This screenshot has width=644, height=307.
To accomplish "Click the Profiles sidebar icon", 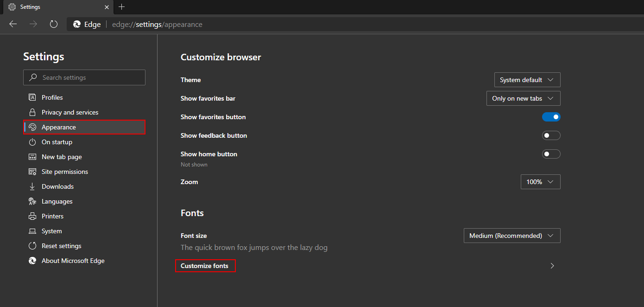I will pyautogui.click(x=32, y=97).
